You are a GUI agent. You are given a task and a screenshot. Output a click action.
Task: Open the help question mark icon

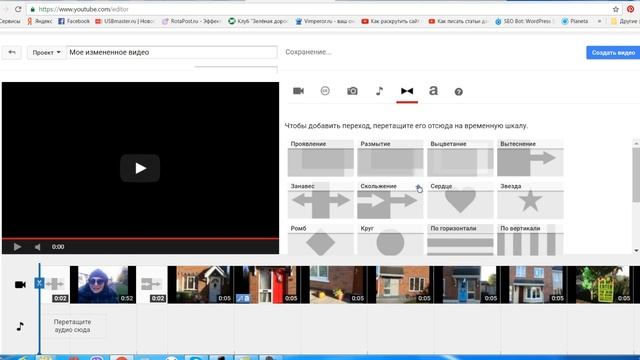pos(458,92)
